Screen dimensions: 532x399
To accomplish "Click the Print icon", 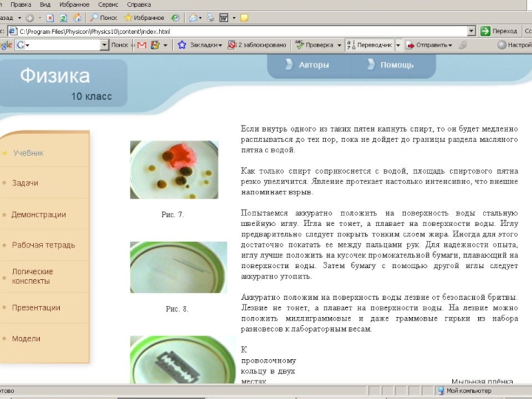I will [x=210, y=18].
